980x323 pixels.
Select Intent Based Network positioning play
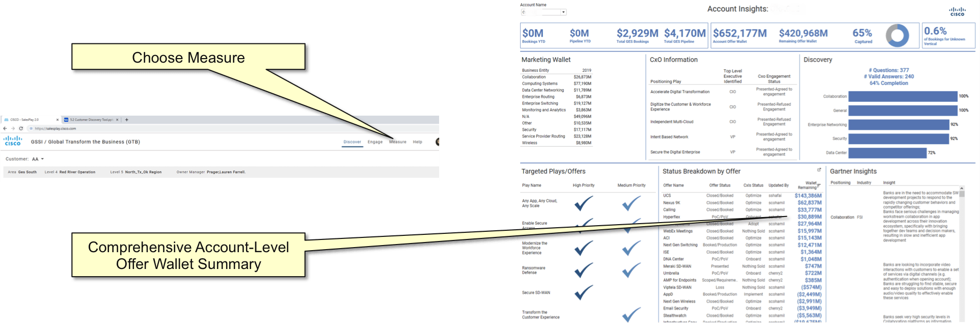[x=669, y=137]
